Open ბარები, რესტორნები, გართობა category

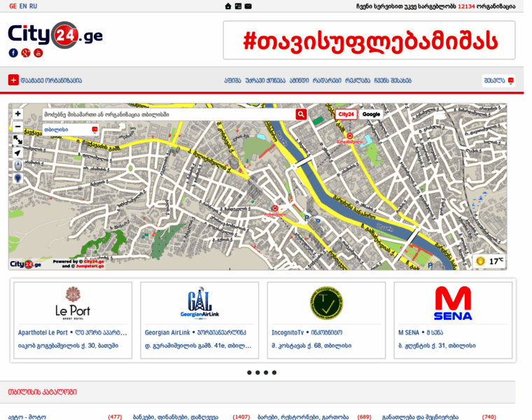point(303,416)
